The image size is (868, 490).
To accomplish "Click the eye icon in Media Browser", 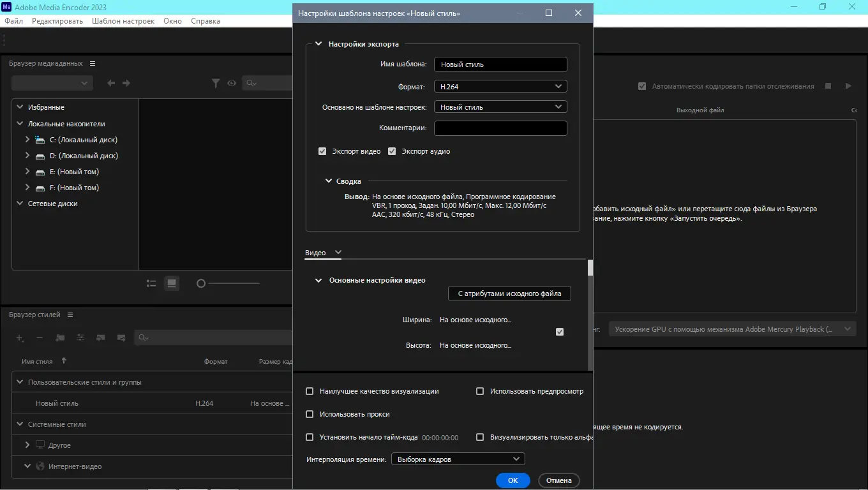I will [232, 83].
